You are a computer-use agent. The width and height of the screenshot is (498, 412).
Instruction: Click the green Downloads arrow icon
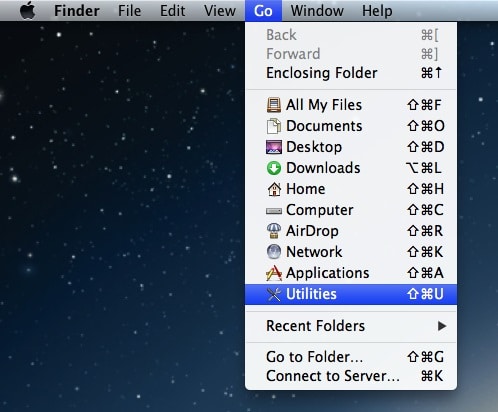coord(274,168)
